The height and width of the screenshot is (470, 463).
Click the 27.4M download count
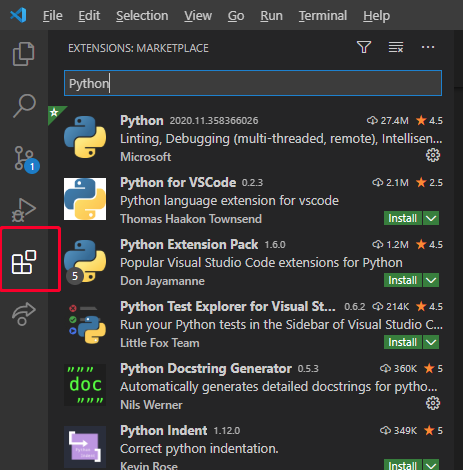point(388,120)
